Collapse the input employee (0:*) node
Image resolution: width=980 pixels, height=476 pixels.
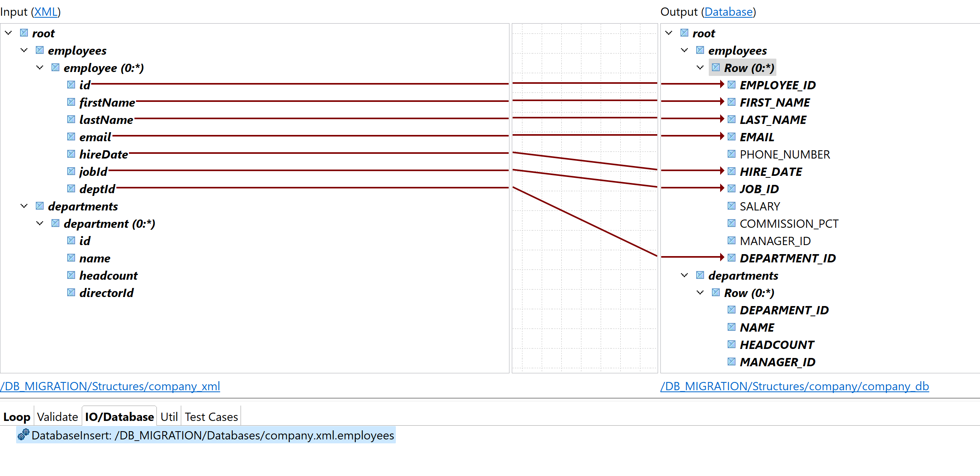pos(40,67)
